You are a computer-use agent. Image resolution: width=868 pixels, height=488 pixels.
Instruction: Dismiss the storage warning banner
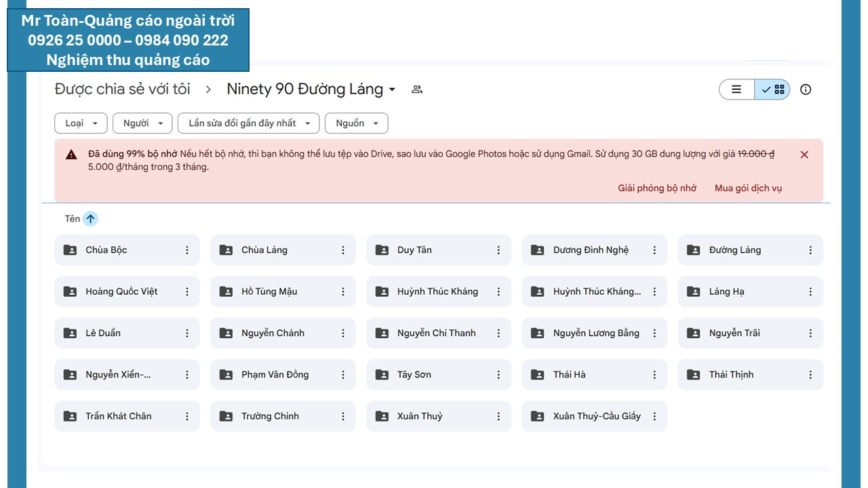pyautogui.click(x=804, y=155)
